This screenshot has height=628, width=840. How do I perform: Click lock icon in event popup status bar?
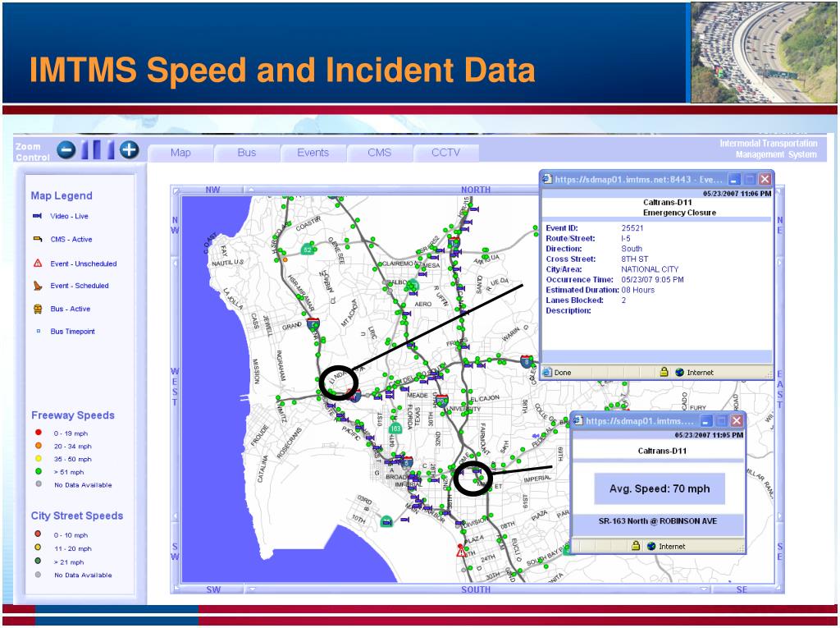click(x=664, y=372)
